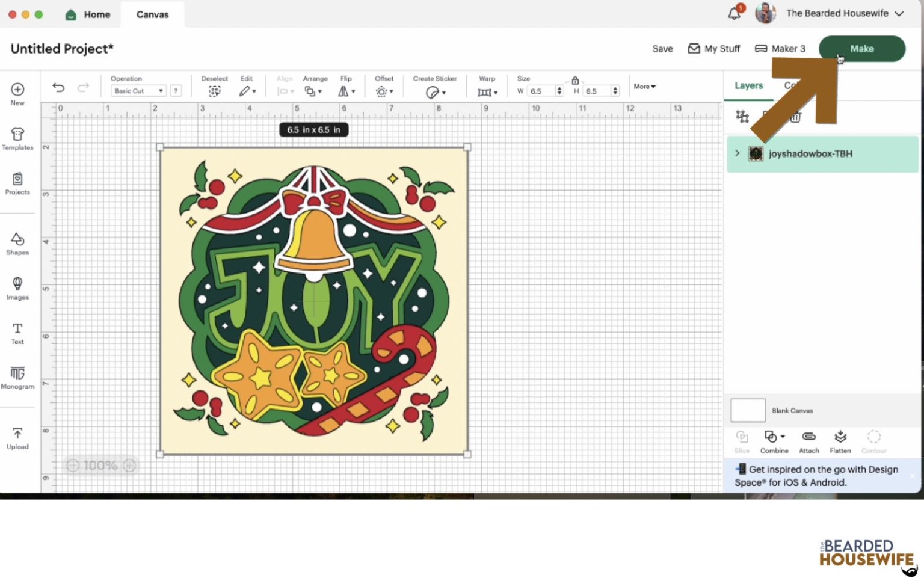Click the Blank Canvas color swatch
924x587 pixels.
748,411
